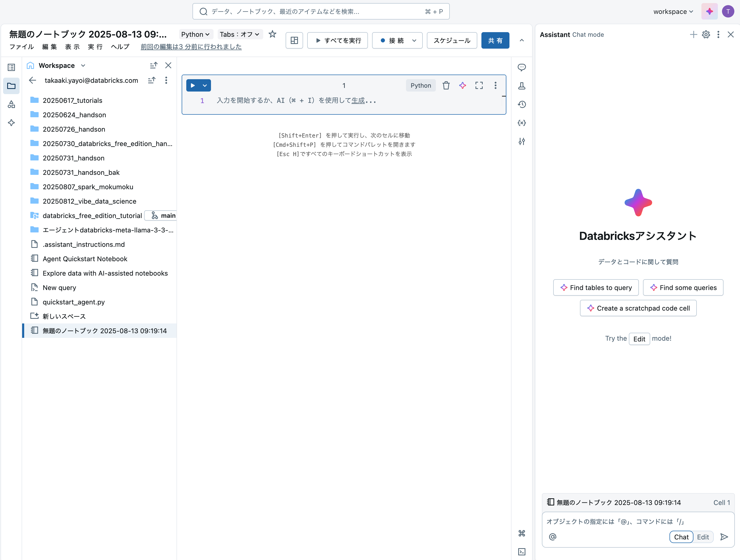Select Chat mode in the assistant input
The image size is (740, 560).
[681, 537]
